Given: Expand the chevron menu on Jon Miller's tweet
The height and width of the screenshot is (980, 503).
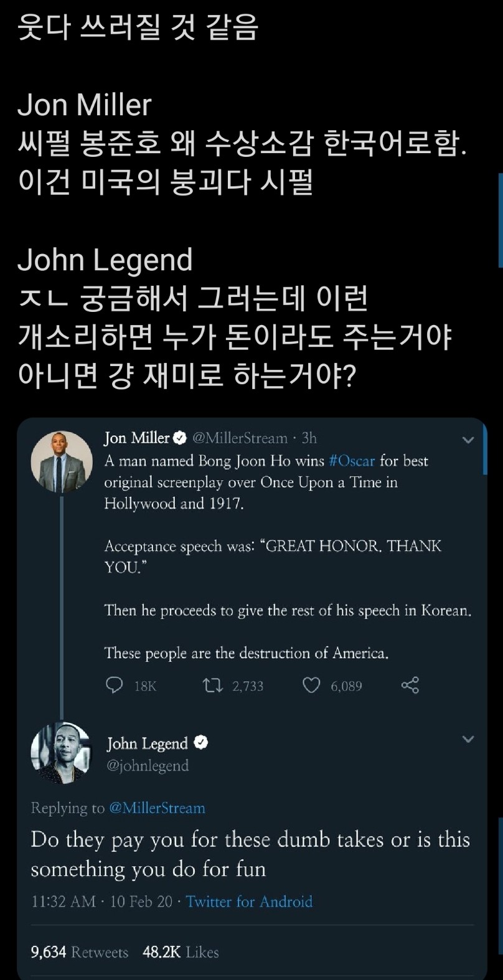Looking at the screenshot, I should [468, 440].
